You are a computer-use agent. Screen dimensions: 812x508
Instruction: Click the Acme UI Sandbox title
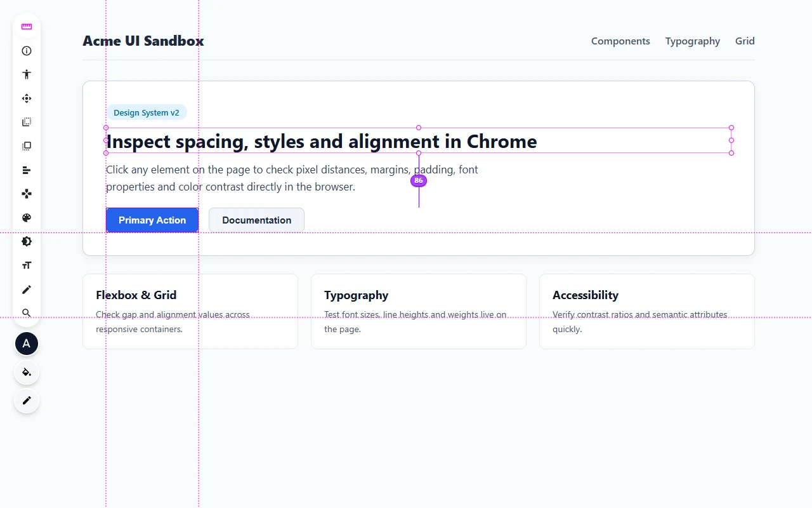tap(143, 41)
